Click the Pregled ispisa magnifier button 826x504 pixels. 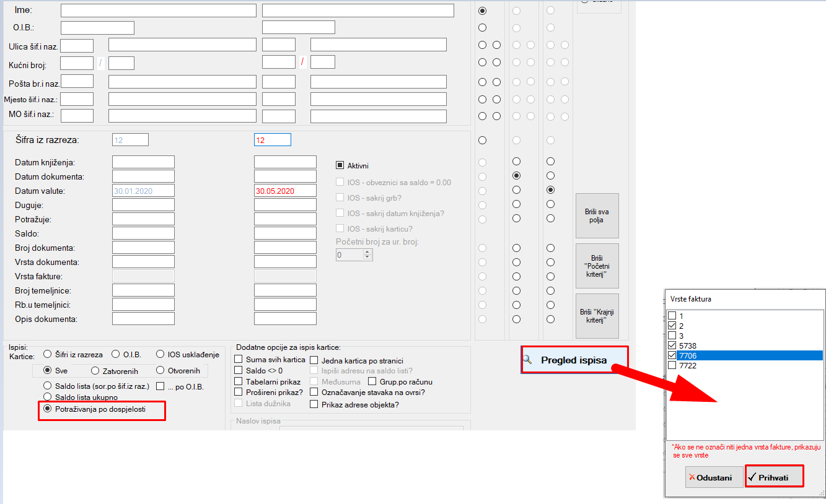coord(574,360)
